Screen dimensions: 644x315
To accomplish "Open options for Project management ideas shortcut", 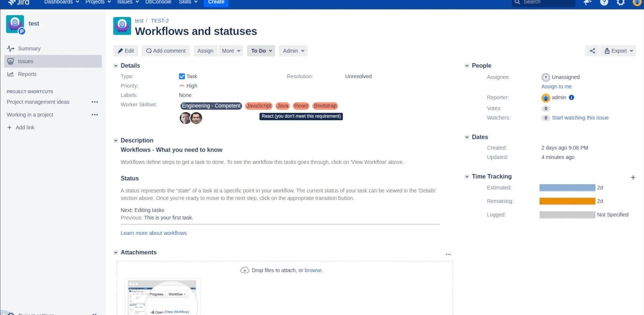I will (94, 102).
